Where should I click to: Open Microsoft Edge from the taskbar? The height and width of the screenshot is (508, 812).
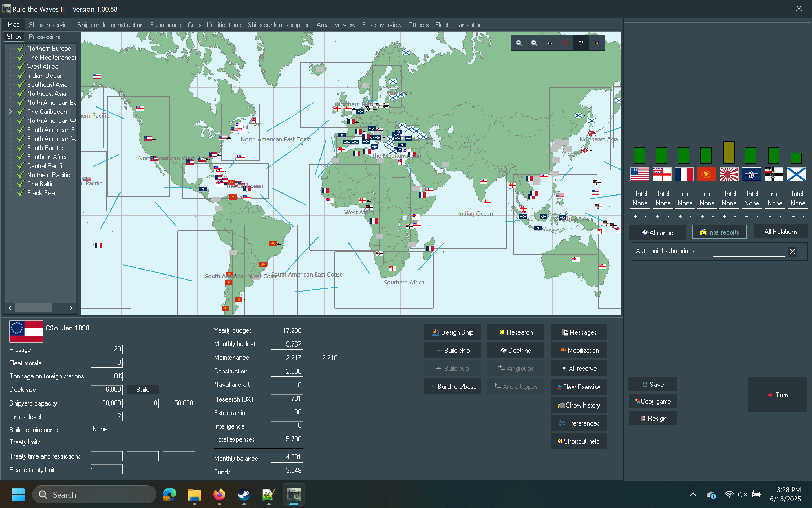[x=169, y=494]
